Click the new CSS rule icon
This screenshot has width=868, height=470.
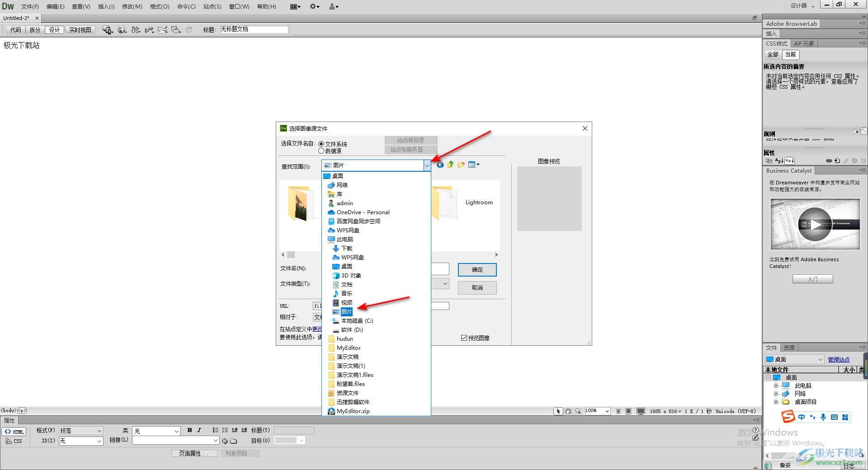(837, 160)
